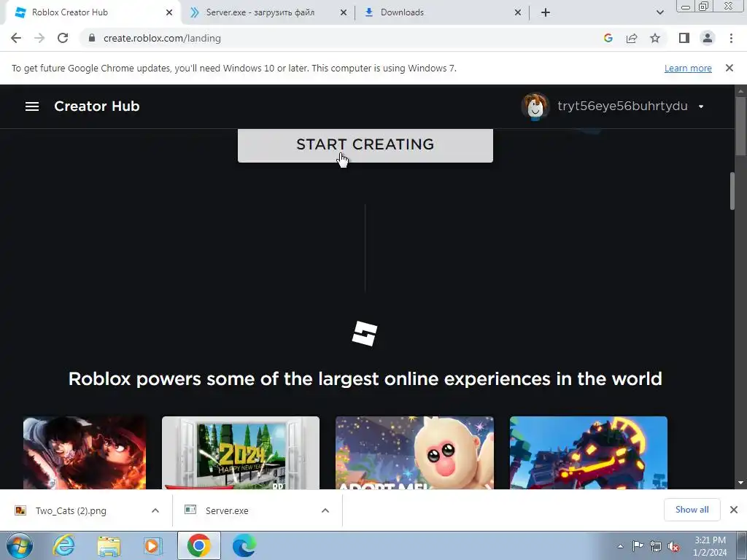Screen dimensions: 747x560
Task: Click the page vertical scrollbar thumb
Action: point(741,126)
